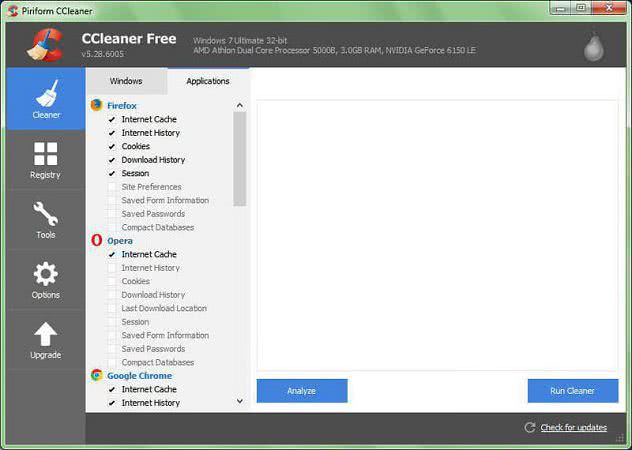Click the Google Chrome icon in list
This screenshot has width=632, height=450.
click(x=97, y=375)
